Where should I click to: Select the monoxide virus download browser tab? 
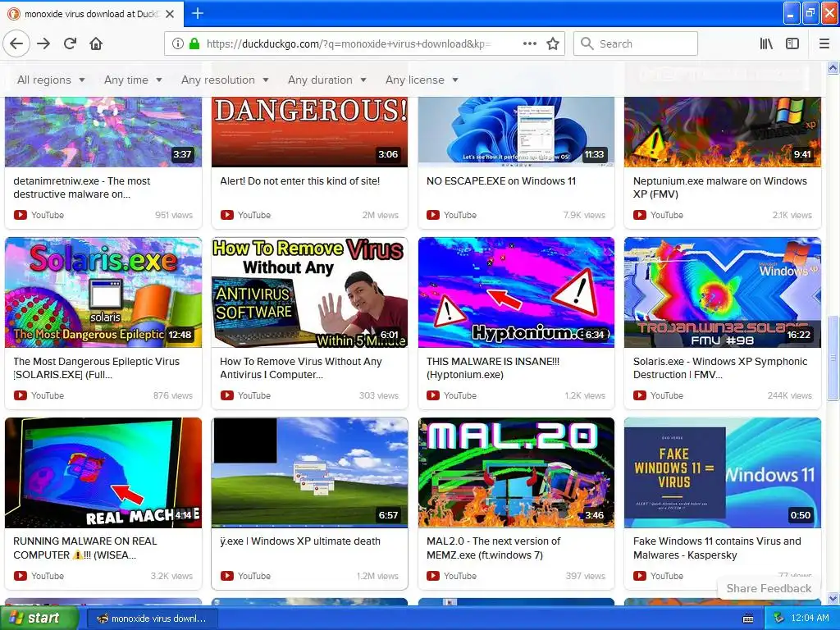[91, 14]
